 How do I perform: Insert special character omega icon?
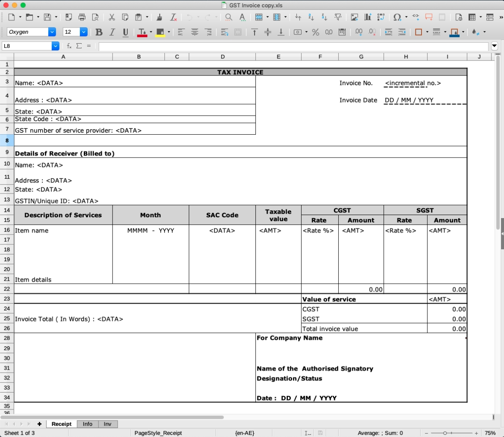[397, 17]
